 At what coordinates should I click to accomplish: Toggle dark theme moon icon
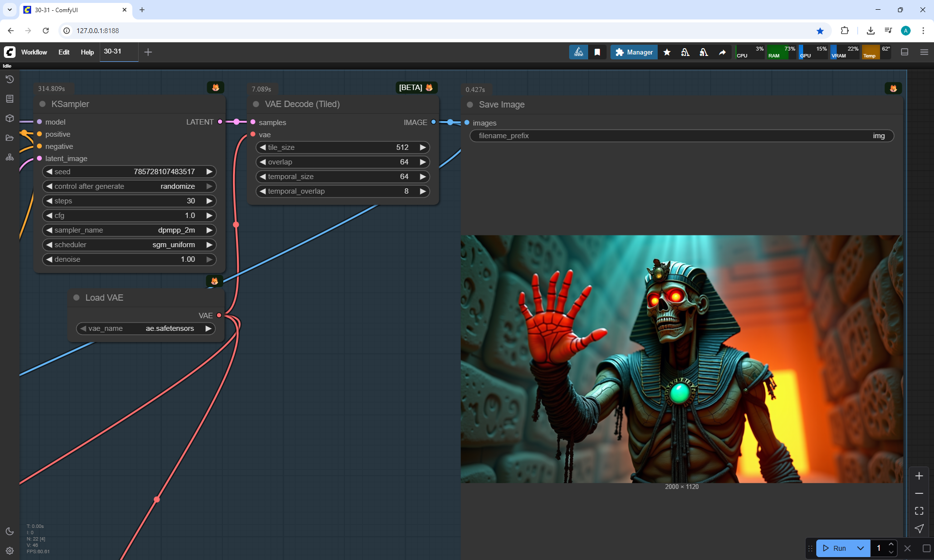pyautogui.click(x=10, y=531)
